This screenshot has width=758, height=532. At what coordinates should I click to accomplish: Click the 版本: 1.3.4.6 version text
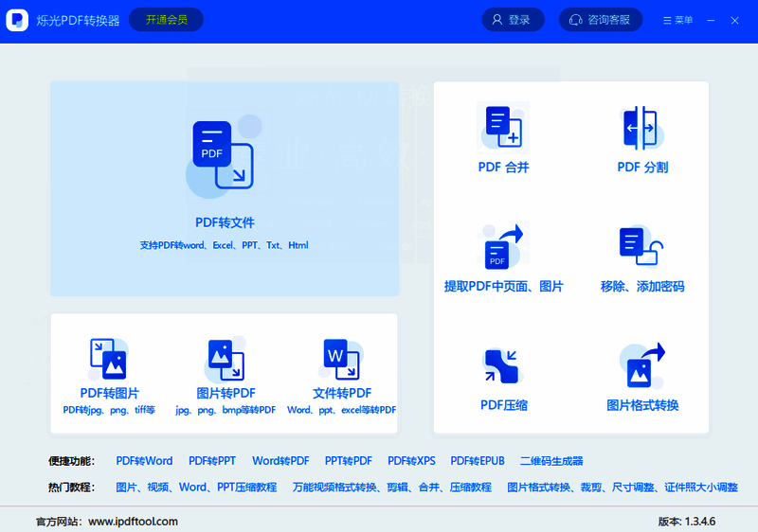[686, 522]
